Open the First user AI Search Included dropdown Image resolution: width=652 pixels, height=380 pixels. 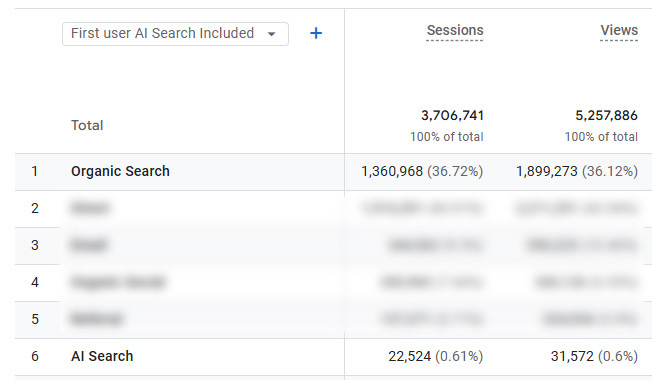pyautogui.click(x=175, y=34)
